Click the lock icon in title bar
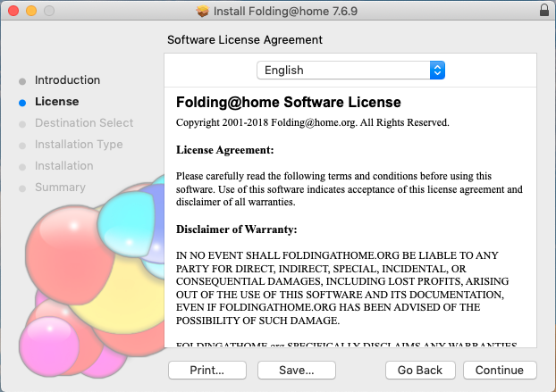This screenshot has height=392, width=556. (544, 11)
